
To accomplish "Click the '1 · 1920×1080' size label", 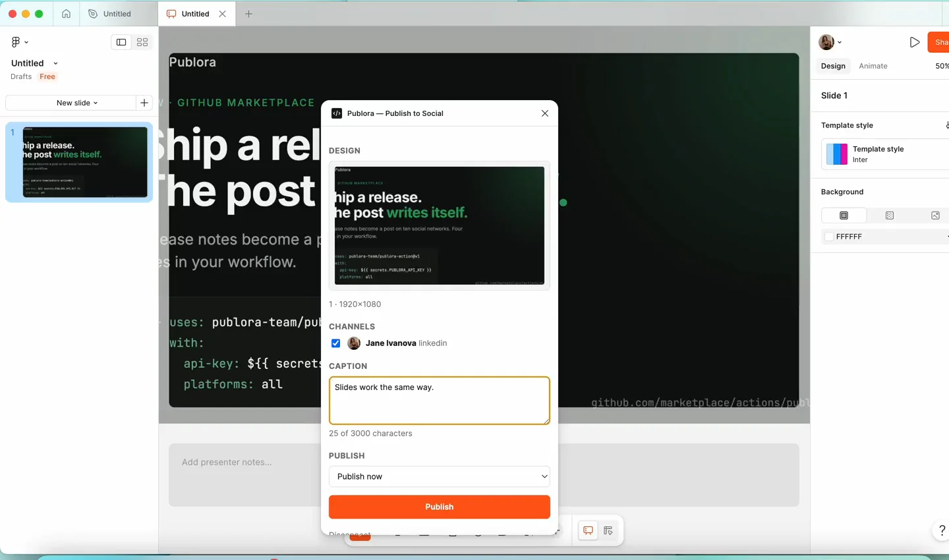I will tap(355, 304).
